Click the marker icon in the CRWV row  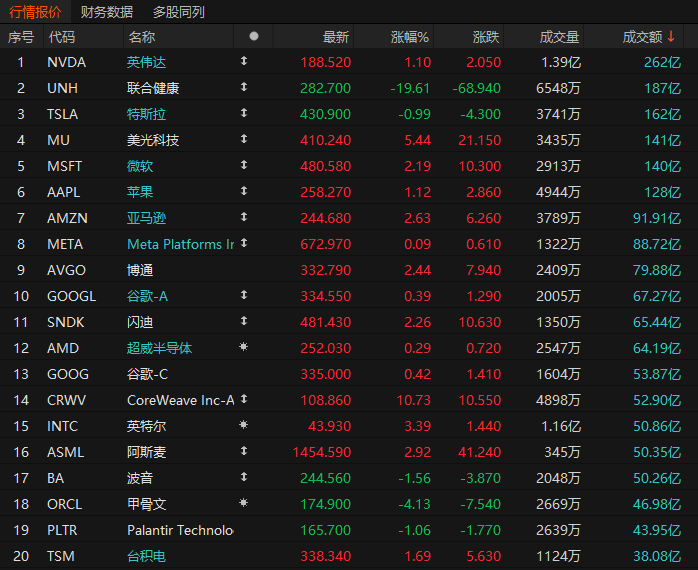[244, 399]
